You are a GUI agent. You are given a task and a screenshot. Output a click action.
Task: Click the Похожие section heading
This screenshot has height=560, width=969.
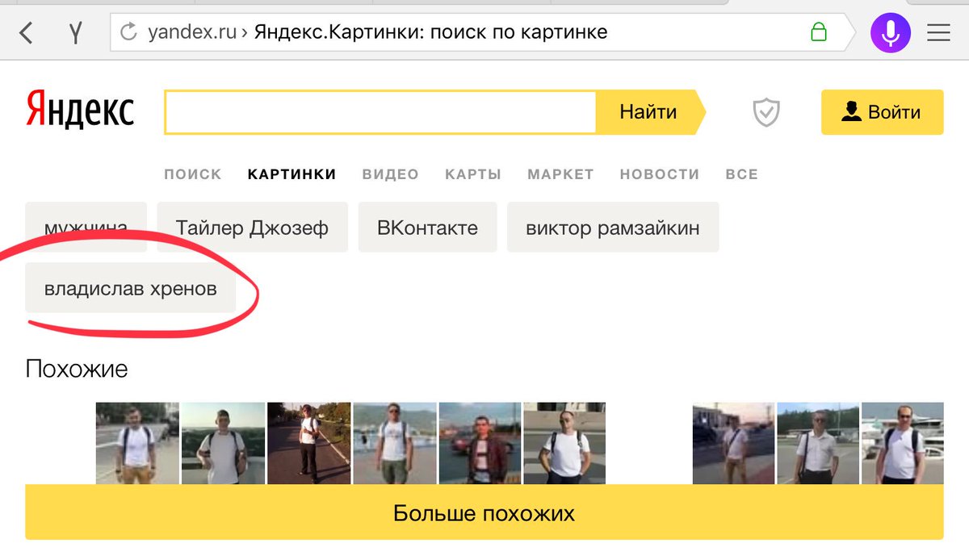pyautogui.click(x=77, y=370)
